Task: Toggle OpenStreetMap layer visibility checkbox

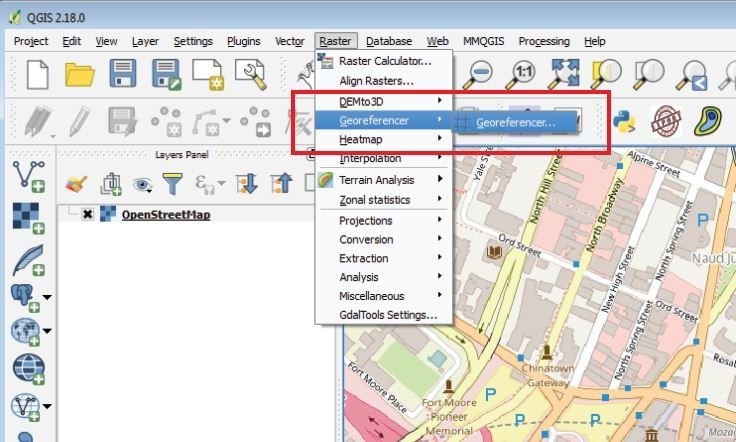Action: point(87,214)
